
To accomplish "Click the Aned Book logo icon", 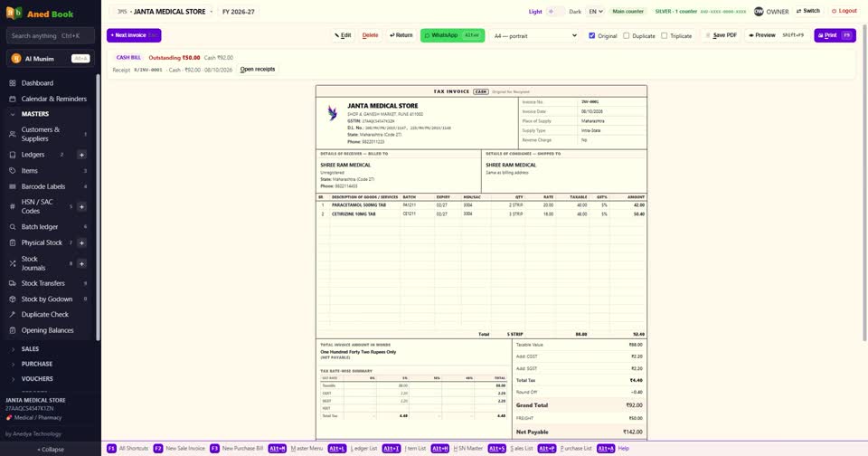I will point(14,13).
